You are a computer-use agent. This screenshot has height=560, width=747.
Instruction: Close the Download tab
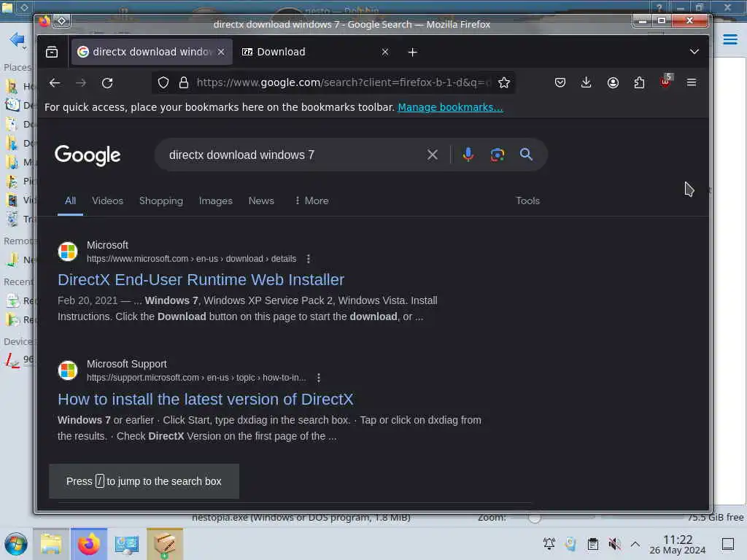tap(385, 52)
